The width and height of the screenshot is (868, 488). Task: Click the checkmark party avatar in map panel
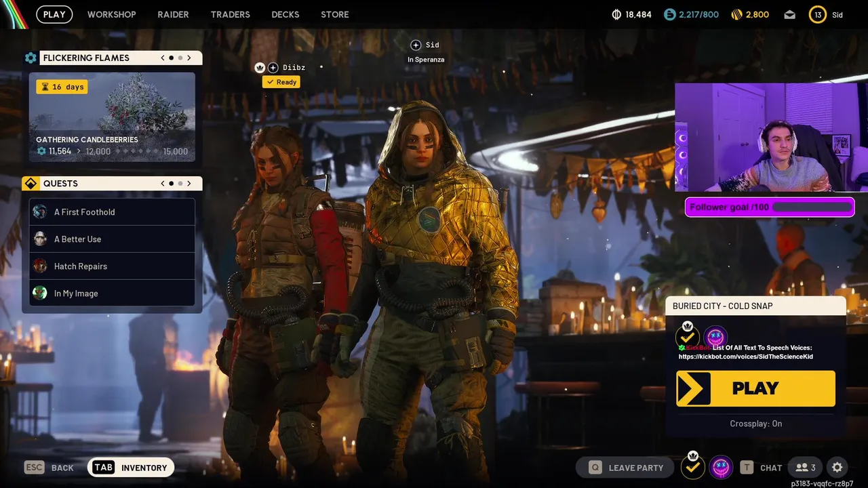(x=688, y=336)
